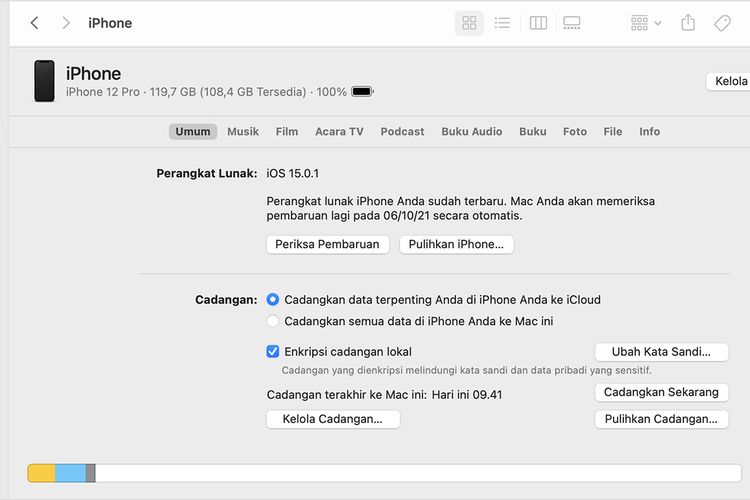Switch to list view

click(502, 23)
